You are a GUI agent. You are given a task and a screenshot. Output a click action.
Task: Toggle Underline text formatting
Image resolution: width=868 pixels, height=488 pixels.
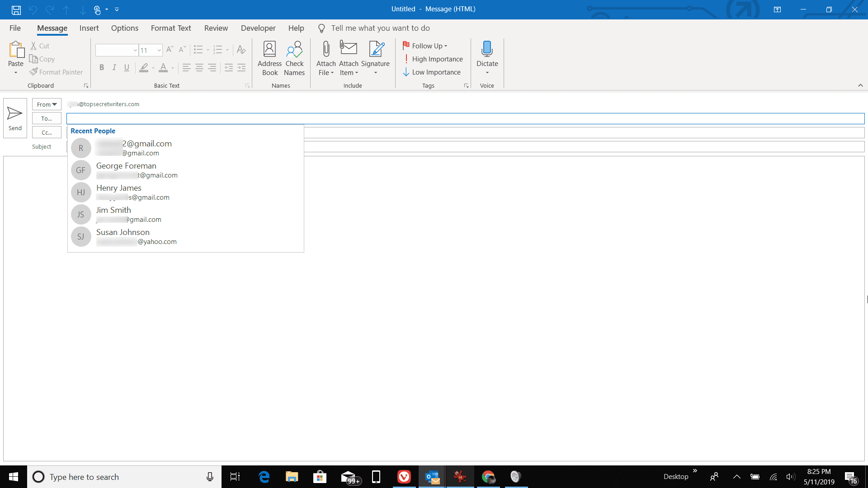(x=127, y=67)
